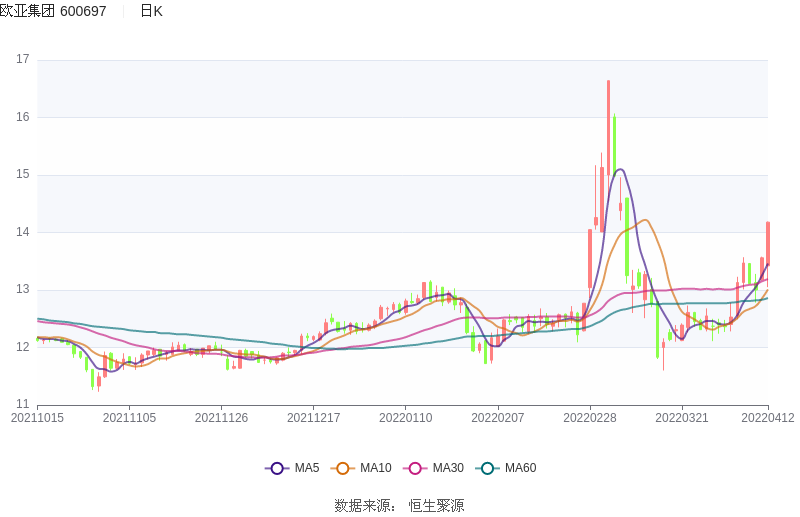The height and width of the screenshot is (517, 800).
Task: Click the purple MA5 legend circle marker
Action: pyautogui.click(x=277, y=468)
